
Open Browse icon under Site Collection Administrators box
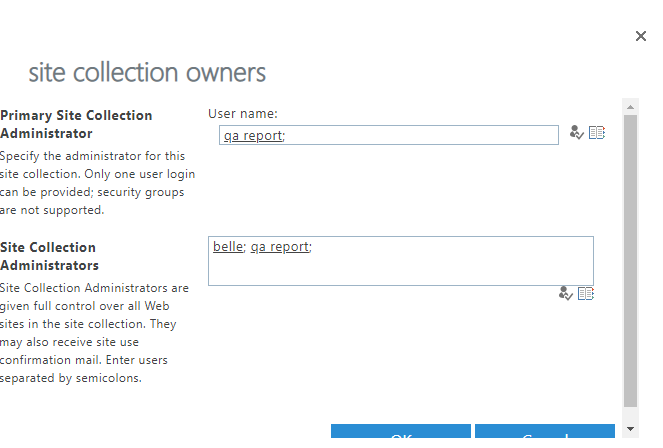tap(586, 293)
